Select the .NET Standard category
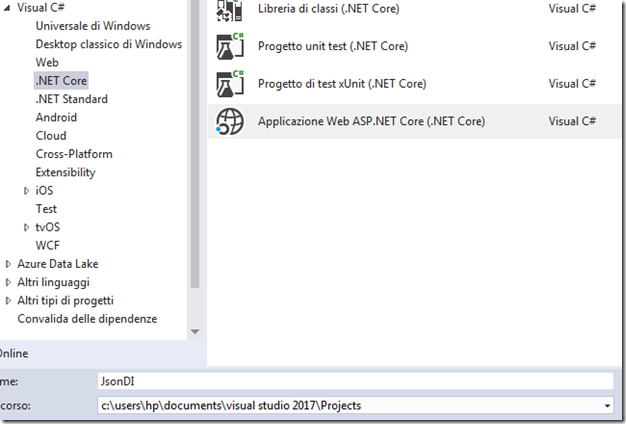This screenshot has height=424, width=626. pyautogui.click(x=71, y=99)
